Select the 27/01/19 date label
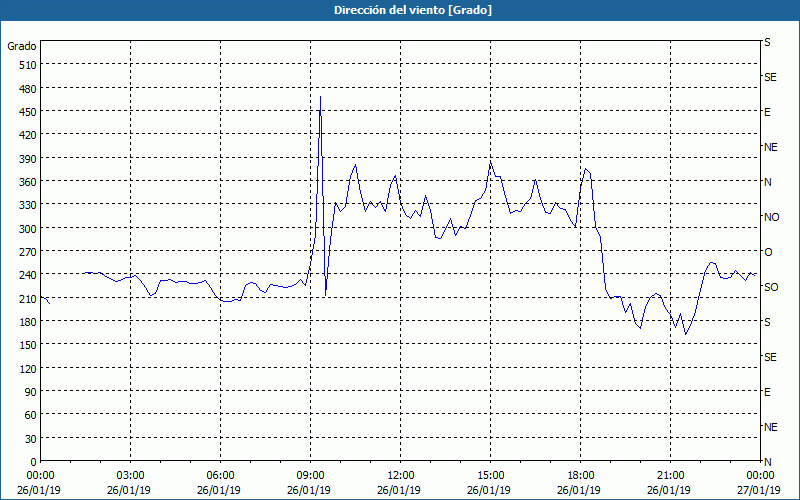 coord(759,490)
